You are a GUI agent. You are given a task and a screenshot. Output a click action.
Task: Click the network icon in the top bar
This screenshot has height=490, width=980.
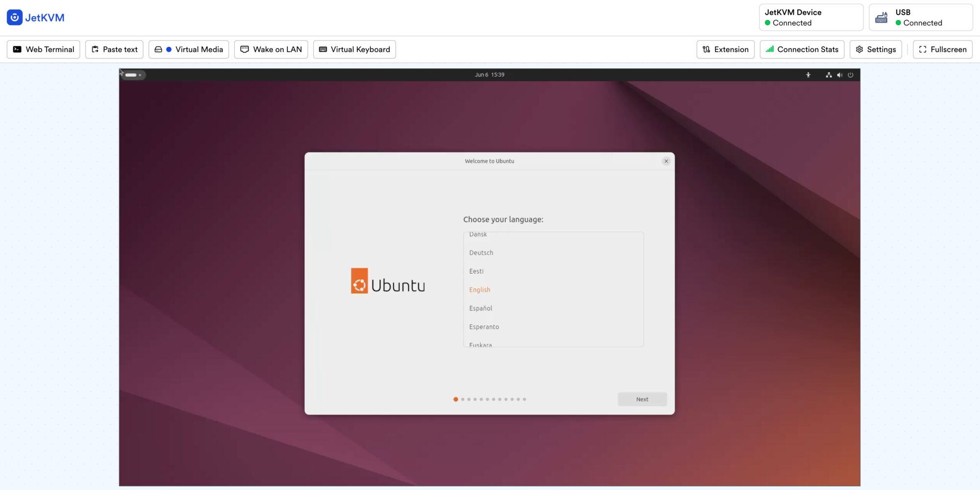(829, 75)
